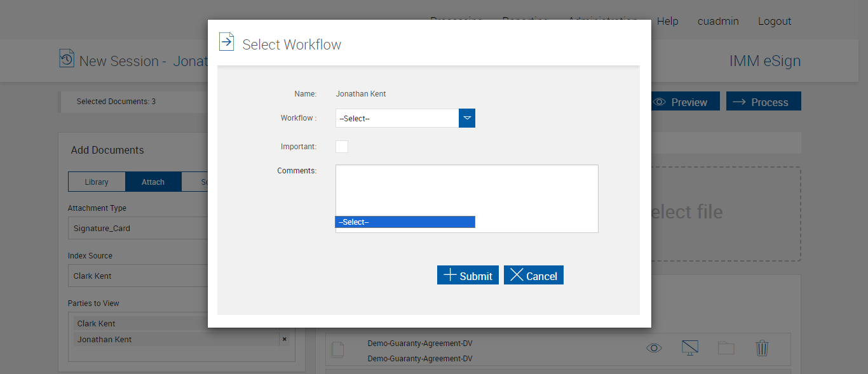Click the document page icon beside Demo-Guaranty-Agreement-DV
This screenshot has height=374, width=868.
(338, 349)
